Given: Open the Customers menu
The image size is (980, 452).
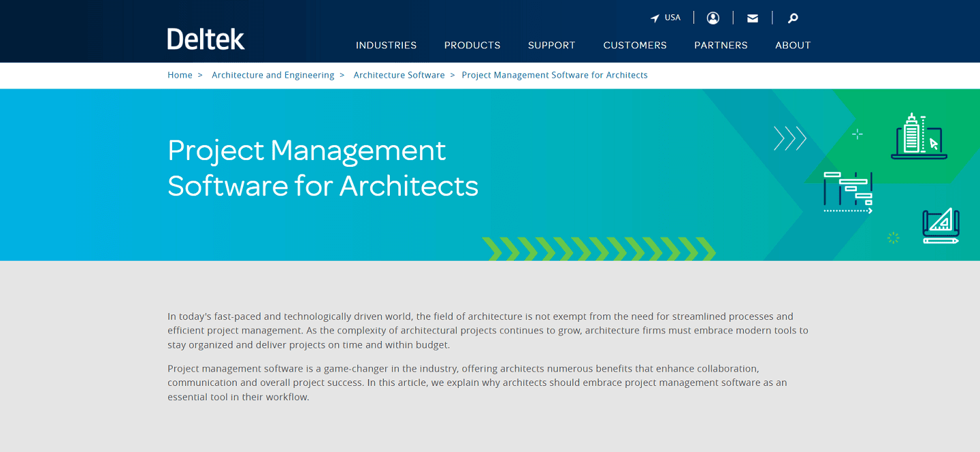Looking at the screenshot, I should point(635,45).
